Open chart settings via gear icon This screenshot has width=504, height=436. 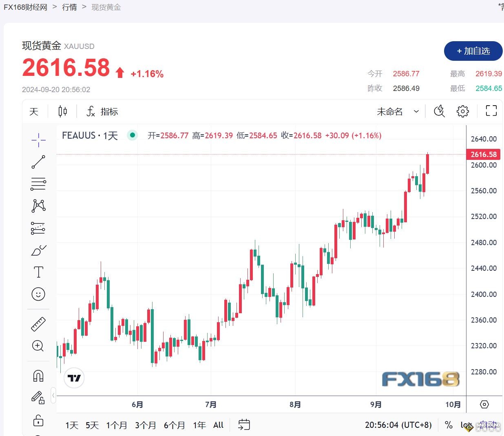click(462, 111)
